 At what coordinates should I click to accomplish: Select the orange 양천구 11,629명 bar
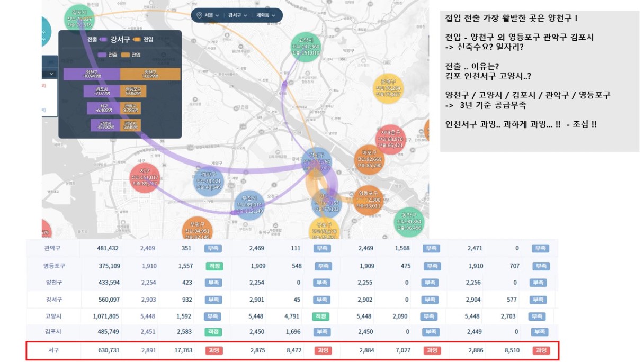click(x=150, y=74)
